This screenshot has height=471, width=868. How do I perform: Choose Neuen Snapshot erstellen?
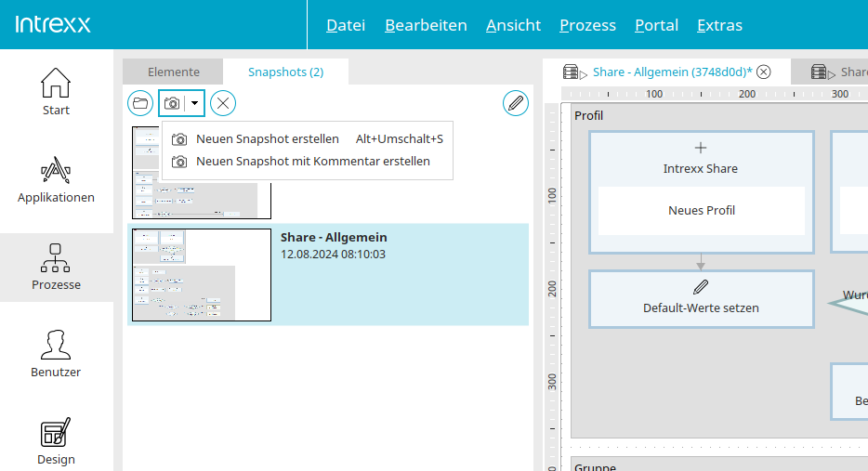308,139
